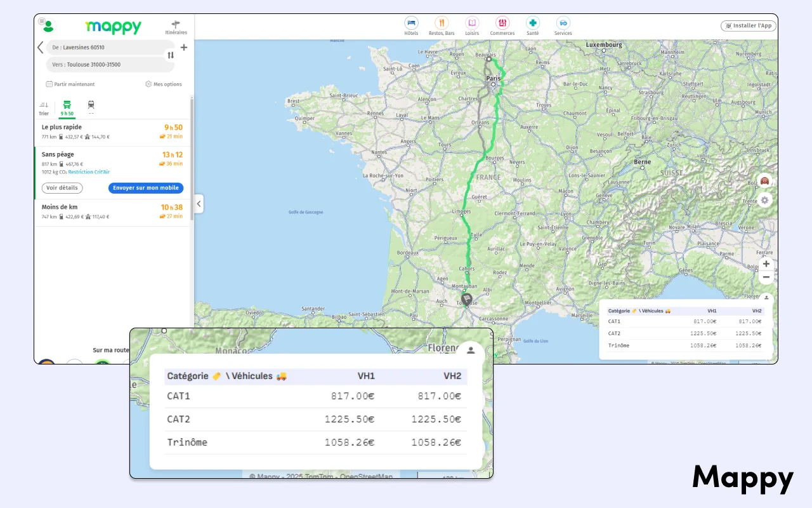
Task: Click the Bordeaux label on the map
Action: click(x=407, y=253)
